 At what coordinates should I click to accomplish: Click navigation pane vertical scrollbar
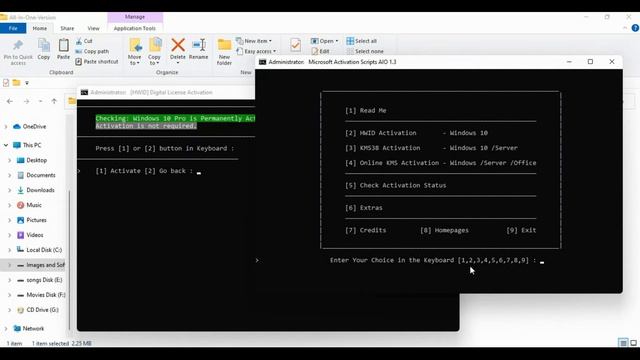[x=69, y=259]
